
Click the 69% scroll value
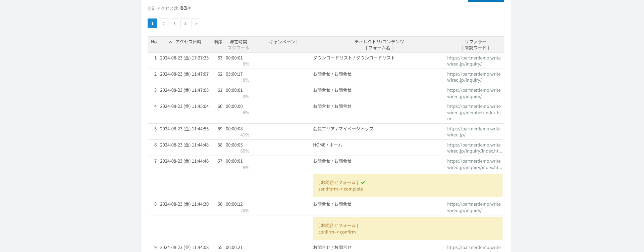tap(245, 151)
